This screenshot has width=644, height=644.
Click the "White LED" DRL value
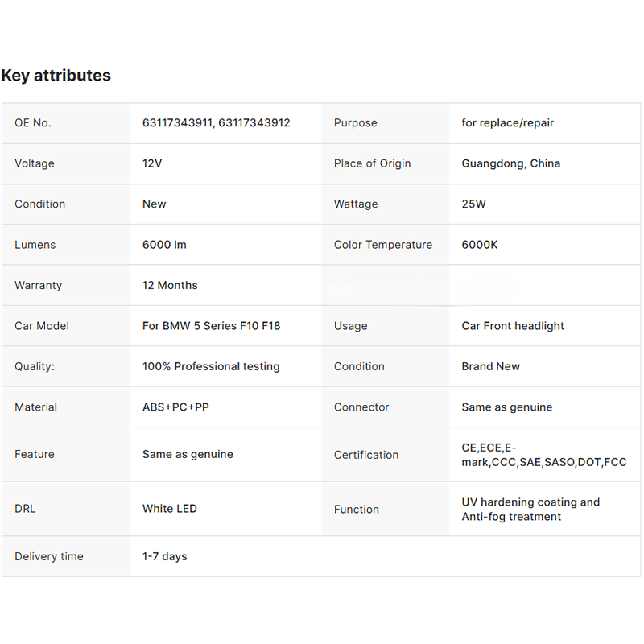[x=170, y=509]
